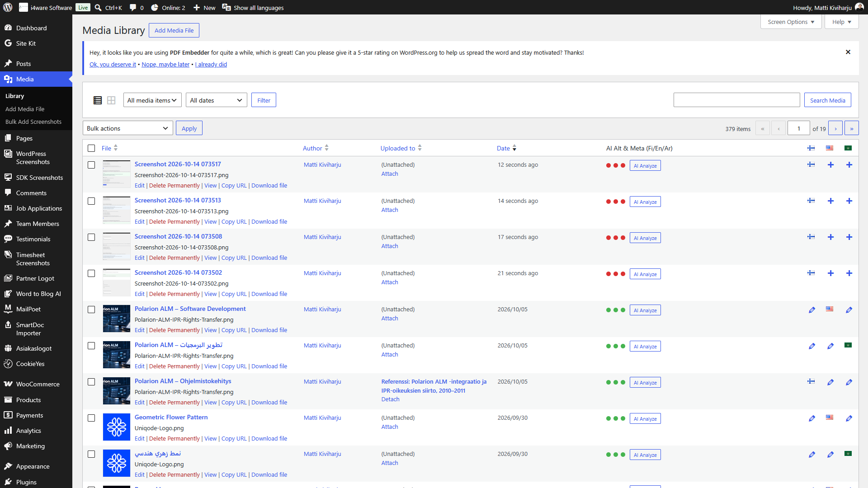Click US flag column header icon
868x488 pixels.
pyautogui.click(x=830, y=148)
